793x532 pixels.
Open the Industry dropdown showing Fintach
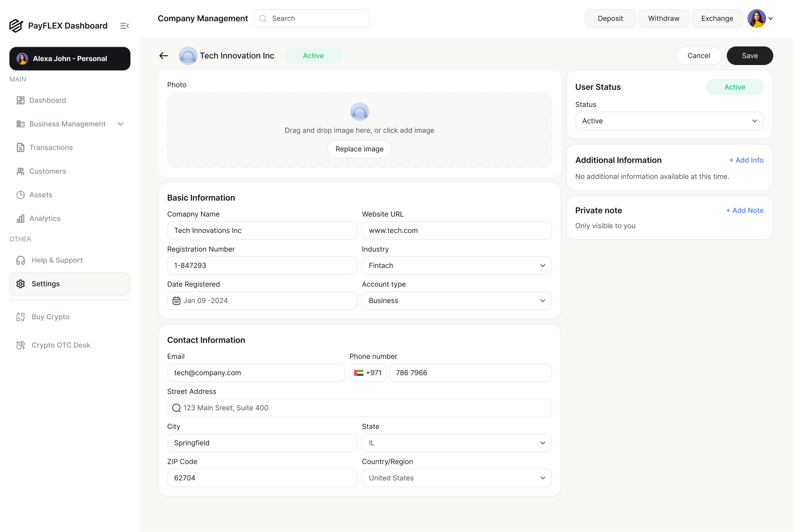pos(456,266)
